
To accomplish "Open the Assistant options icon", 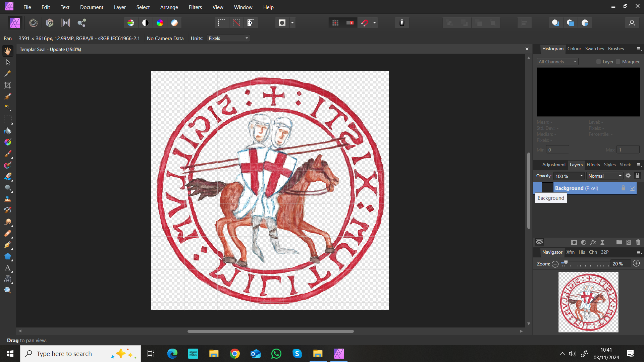I will coord(402,23).
